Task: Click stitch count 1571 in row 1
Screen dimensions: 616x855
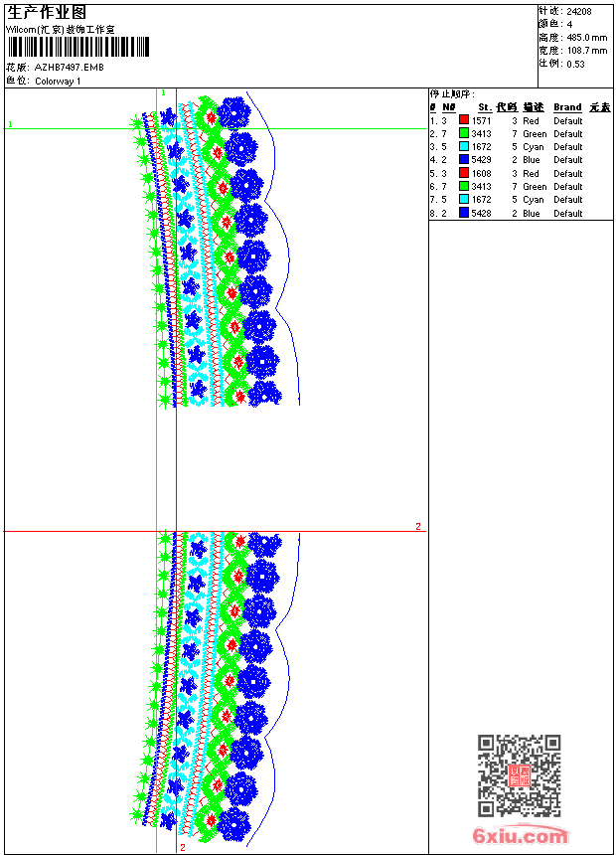Action: (481, 121)
